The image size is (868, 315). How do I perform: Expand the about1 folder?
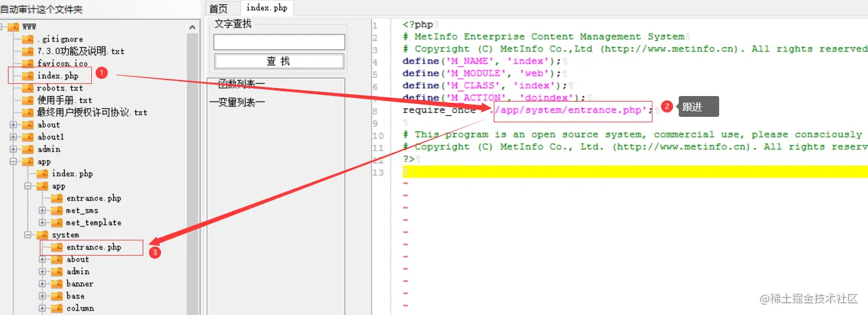(x=13, y=137)
